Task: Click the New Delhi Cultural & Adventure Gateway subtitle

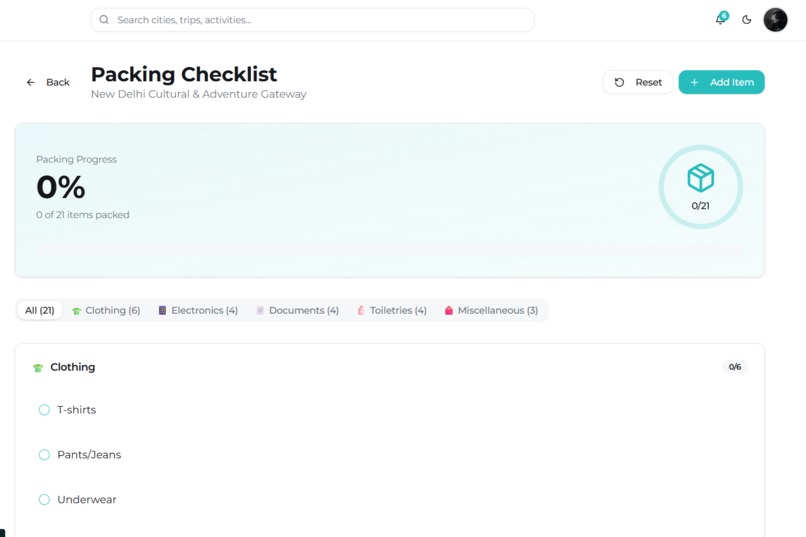Action: 198,94
